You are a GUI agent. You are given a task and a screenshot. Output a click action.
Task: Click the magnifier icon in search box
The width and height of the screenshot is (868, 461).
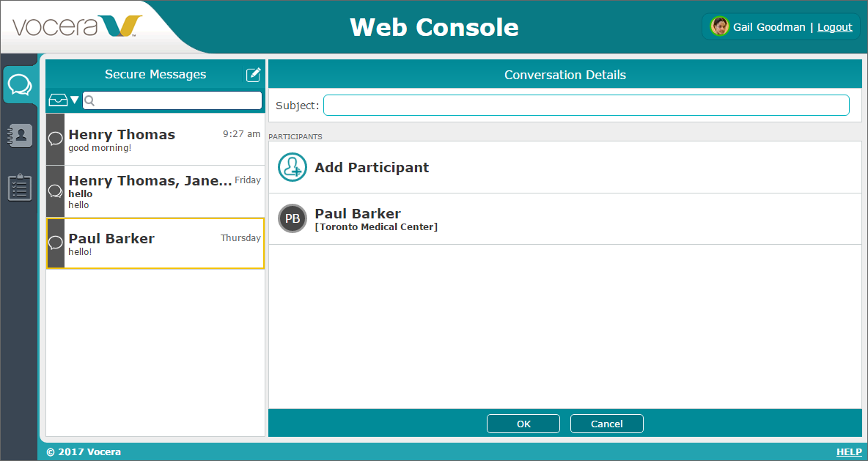tap(89, 100)
